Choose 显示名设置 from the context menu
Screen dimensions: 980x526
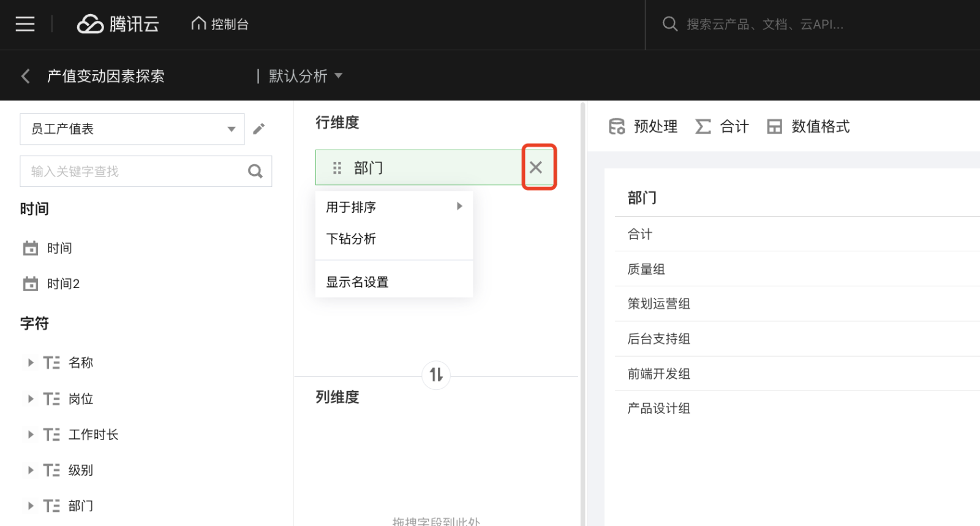394,282
